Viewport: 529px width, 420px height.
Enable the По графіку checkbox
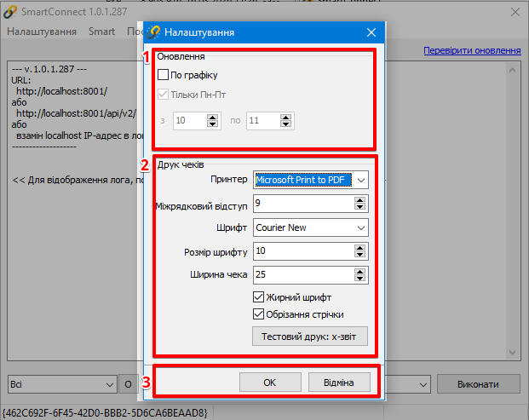(x=164, y=75)
